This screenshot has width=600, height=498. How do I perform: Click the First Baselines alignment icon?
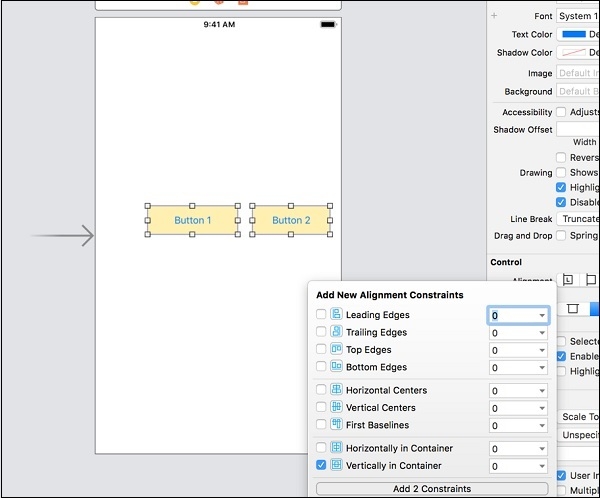pyautogui.click(x=336, y=424)
